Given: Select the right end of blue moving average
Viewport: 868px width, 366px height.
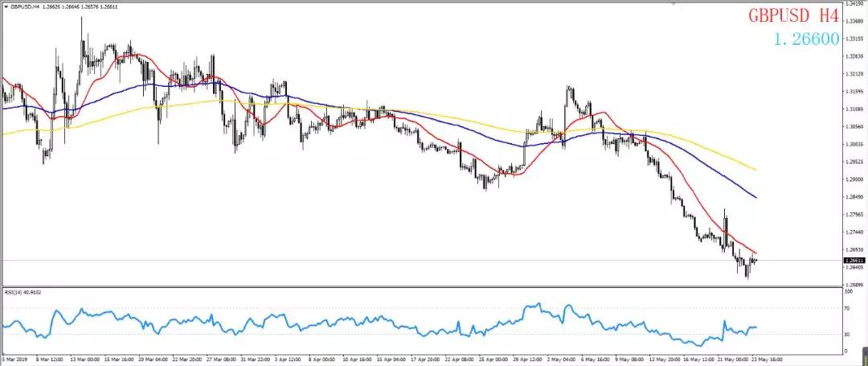Looking at the screenshot, I should (x=755, y=197).
